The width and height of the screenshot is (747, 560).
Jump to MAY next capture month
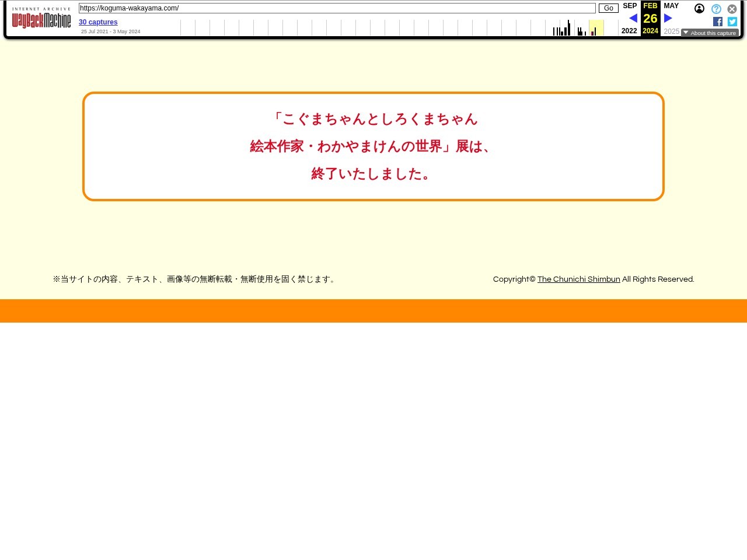coord(671,6)
